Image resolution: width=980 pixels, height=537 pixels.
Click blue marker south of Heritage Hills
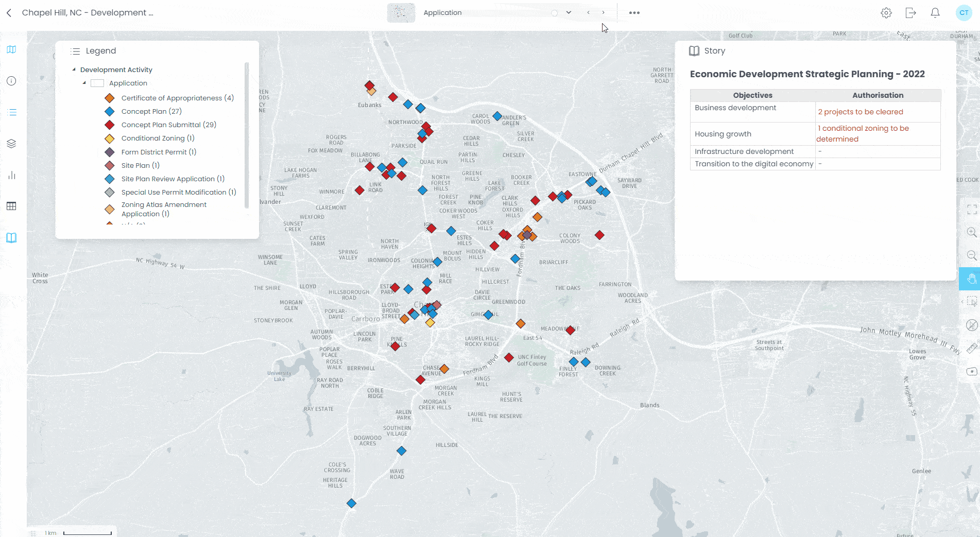[x=351, y=503]
